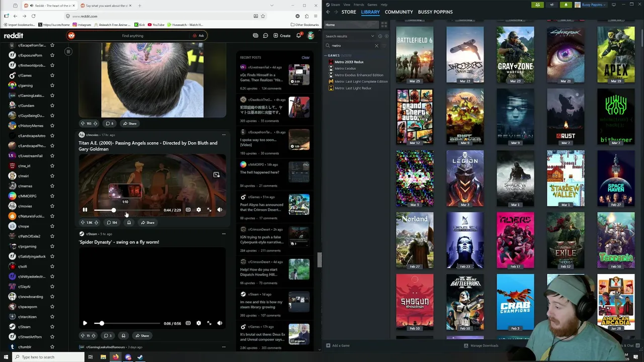Open overflow menu on Spider Dynasty post
Image resolution: width=644 pixels, height=362 pixels.
224,234
